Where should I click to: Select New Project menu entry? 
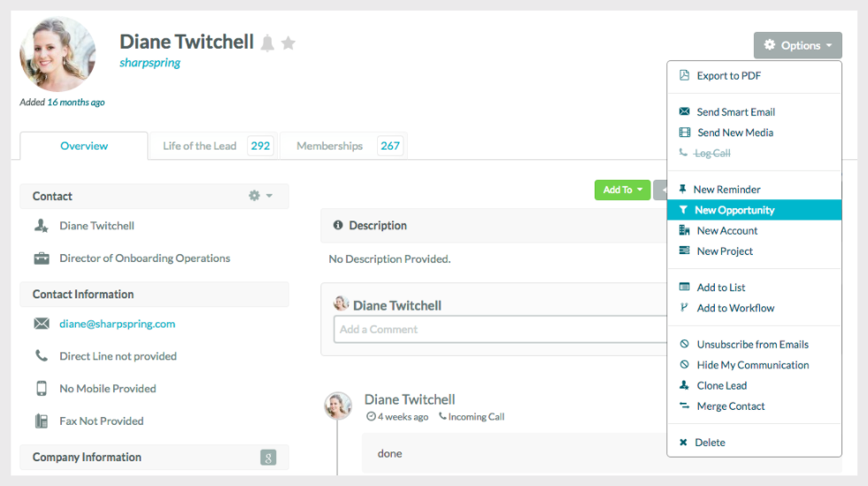(754, 251)
